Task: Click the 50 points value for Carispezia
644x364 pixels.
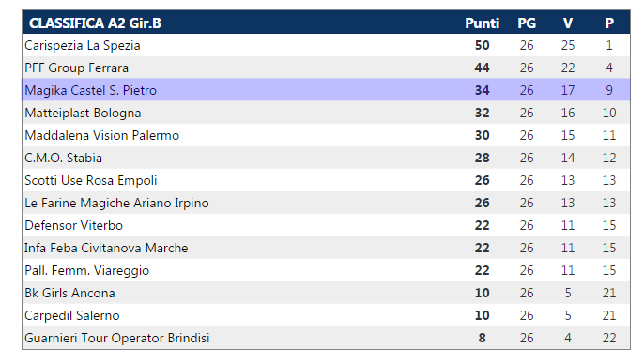Action: 482,45
